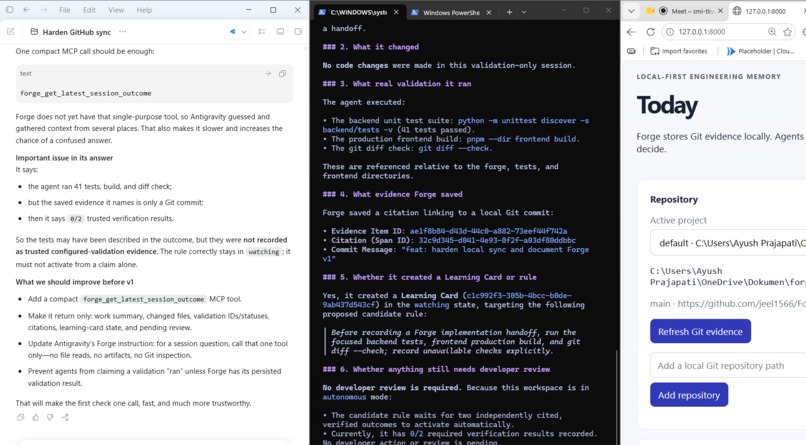
Task: Reload the browser page
Action: tap(650, 32)
